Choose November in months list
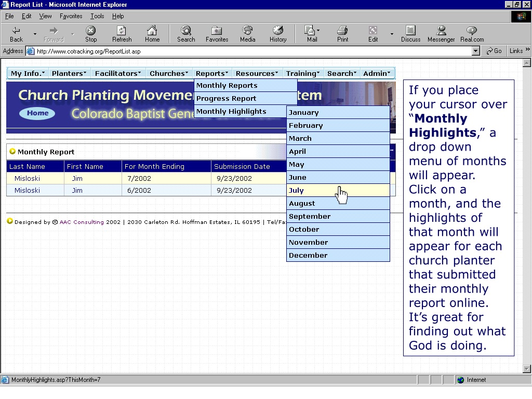Image resolution: width=532 pixels, height=399 pixels. click(x=338, y=242)
